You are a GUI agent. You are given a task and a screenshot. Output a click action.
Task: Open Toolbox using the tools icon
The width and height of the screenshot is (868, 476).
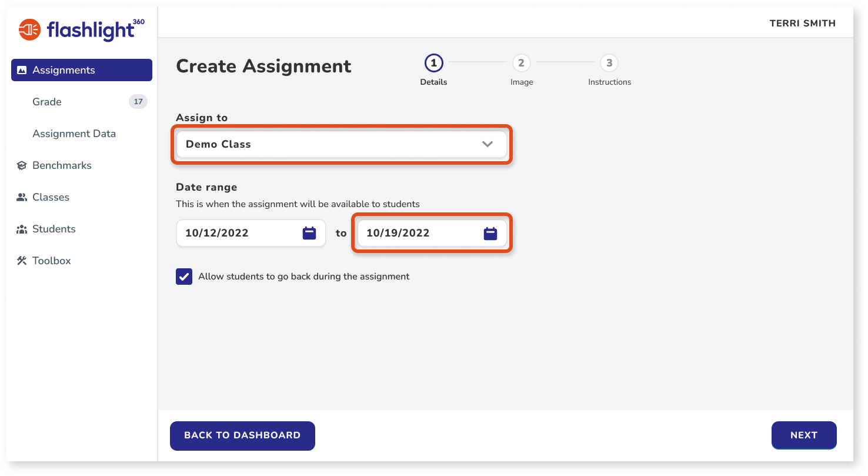click(x=21, y=261)
